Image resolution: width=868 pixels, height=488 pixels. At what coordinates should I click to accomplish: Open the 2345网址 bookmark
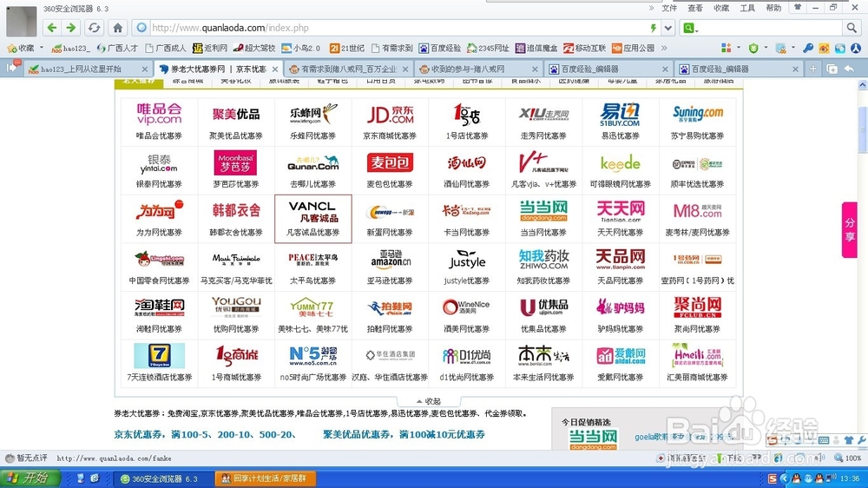[x=488, y=48]
